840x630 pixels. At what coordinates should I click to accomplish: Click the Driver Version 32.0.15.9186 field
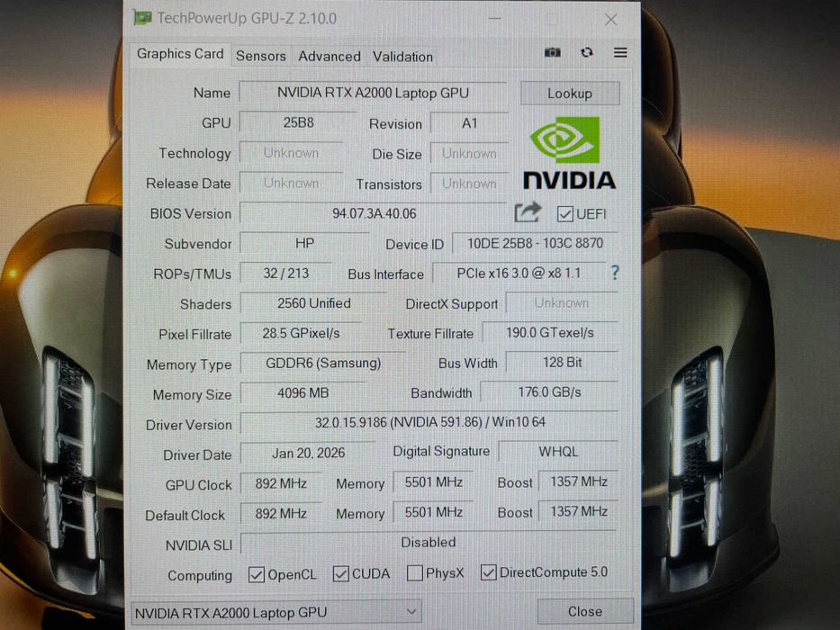pos(429,422)
